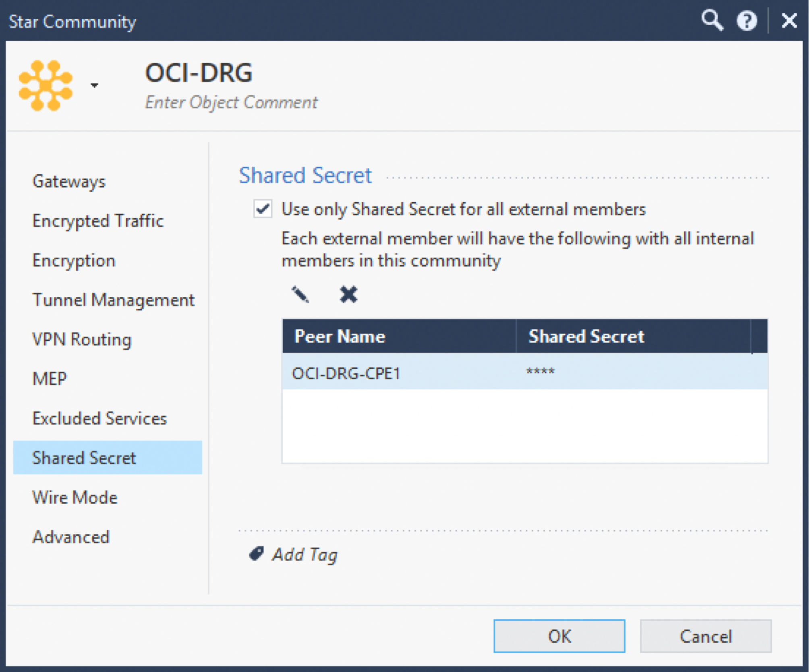Screen dimensions: 810x672
Task: Click the pencil edit icon
Action: (x=300, y=294)
